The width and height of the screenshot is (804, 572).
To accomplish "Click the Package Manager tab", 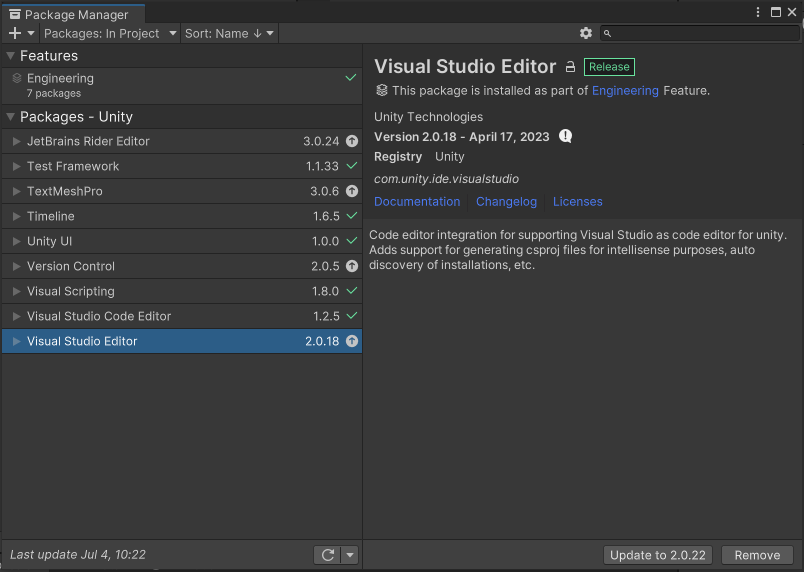I will point(73,14).
